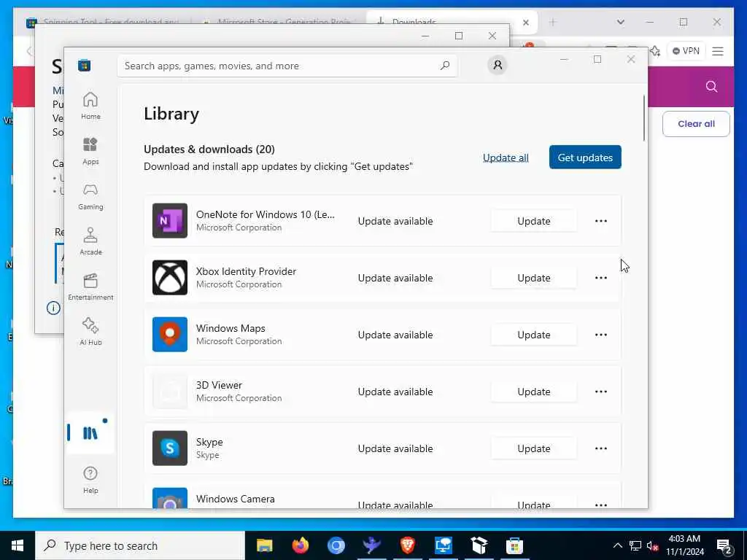Show hidden system tray icons
This screenshot has height=560, width=747.
click(x=617, y=545)
